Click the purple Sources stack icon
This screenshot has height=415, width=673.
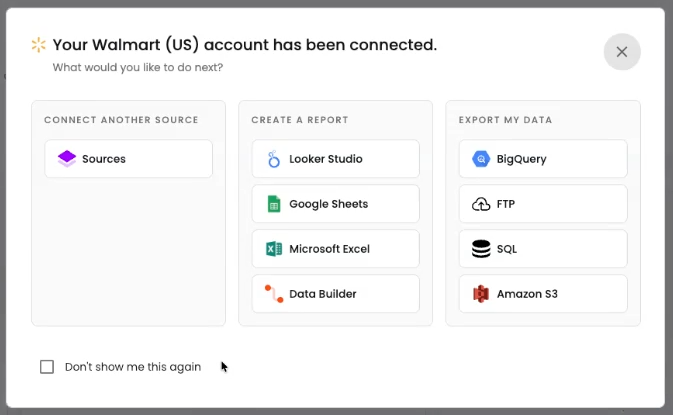coord(67,159)
